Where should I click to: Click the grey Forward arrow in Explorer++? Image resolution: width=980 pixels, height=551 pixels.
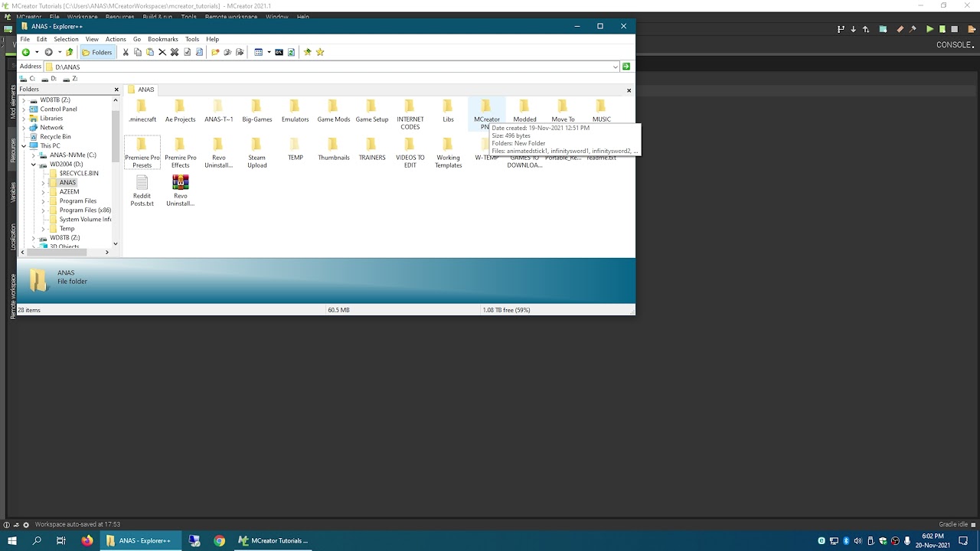click(x=48, y=52)
